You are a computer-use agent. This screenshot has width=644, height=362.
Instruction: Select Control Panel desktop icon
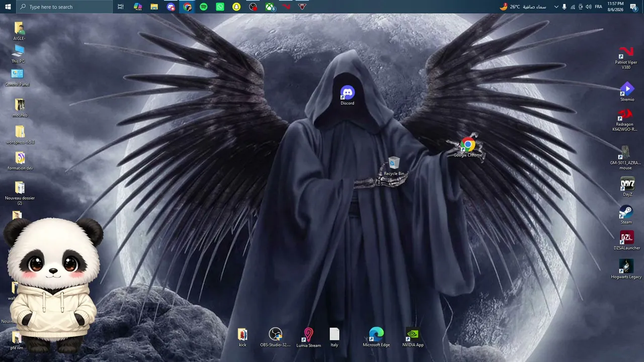(18, 78)
